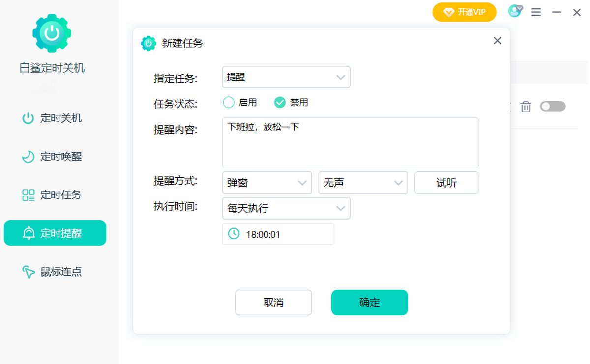This screenshot has height=364, width=590.
Task: Click the clock icon in time field
Action: (234, 234)
